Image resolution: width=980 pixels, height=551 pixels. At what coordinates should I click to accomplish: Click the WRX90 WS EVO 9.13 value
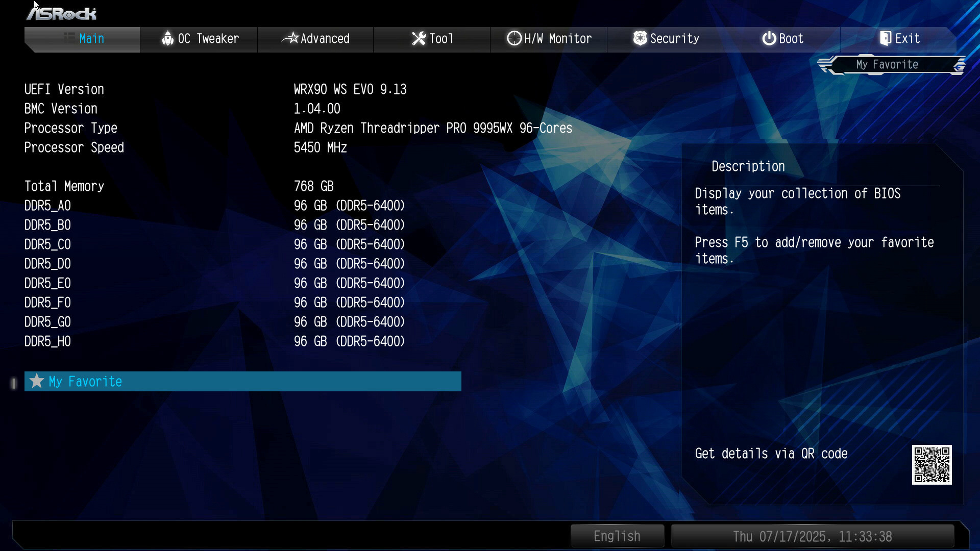(x=350, y=89)
